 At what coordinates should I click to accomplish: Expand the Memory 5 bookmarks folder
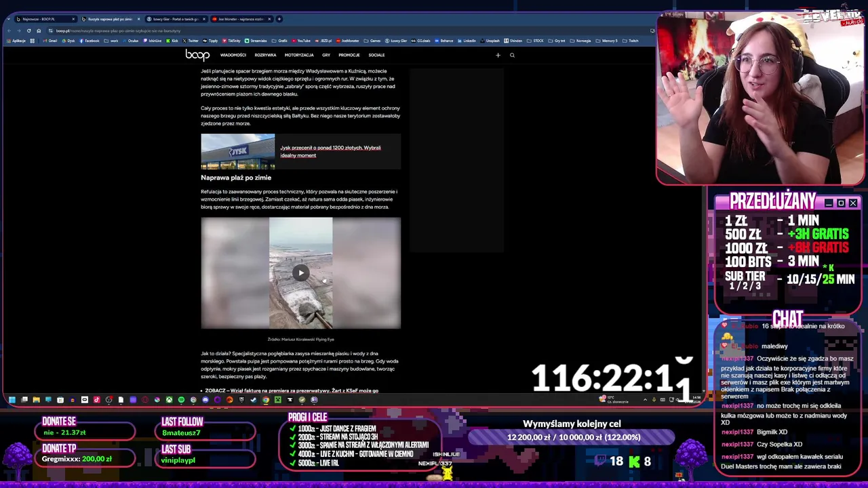tap(606, 41)
